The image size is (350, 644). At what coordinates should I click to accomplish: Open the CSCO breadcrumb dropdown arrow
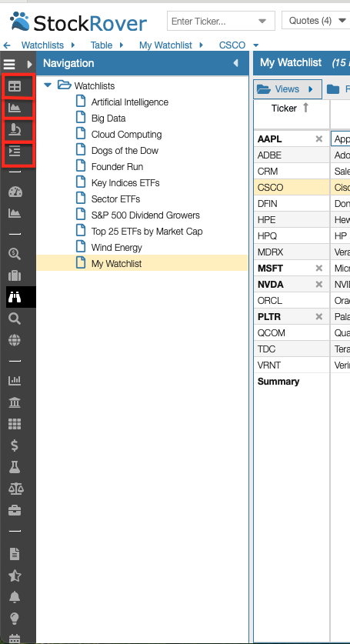click(x=256, y=45)
